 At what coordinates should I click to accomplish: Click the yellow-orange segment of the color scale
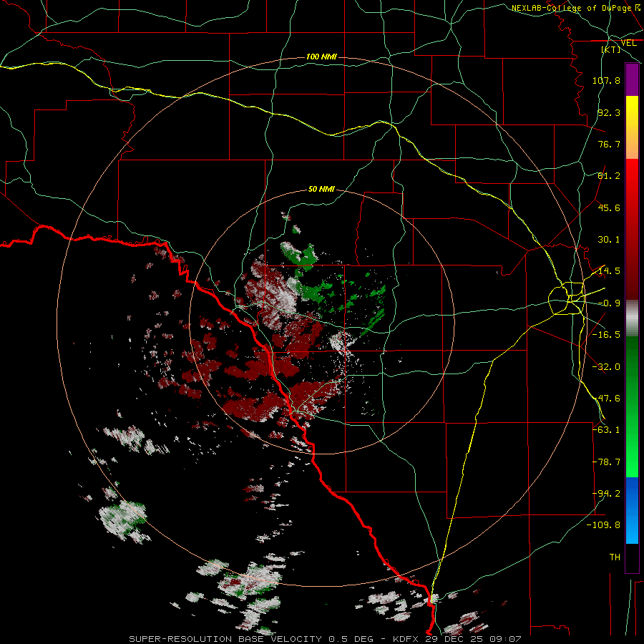click(632, 127)
